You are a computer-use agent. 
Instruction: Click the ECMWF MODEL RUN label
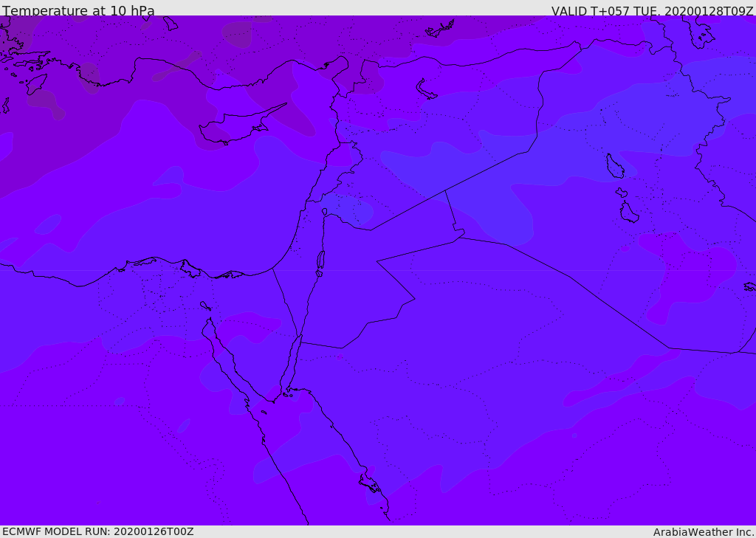point(97,531)
